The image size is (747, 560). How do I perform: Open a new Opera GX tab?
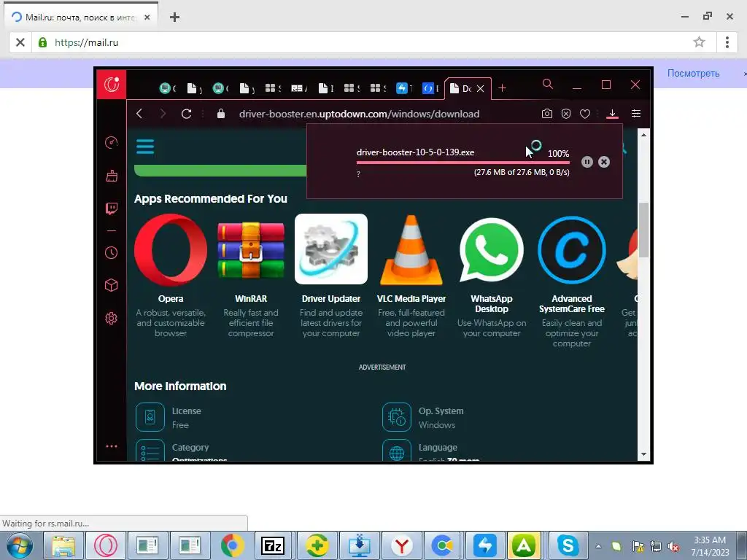pyautogui.click(x=502, y=88)
